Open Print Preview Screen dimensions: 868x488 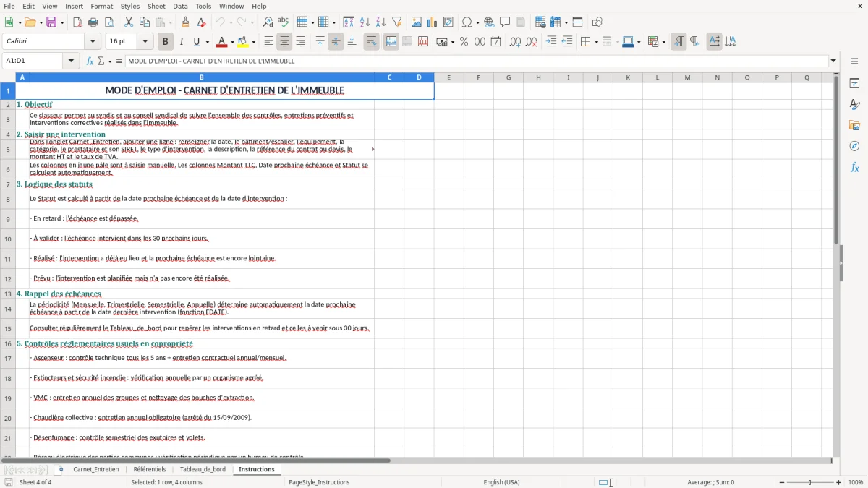109,22
